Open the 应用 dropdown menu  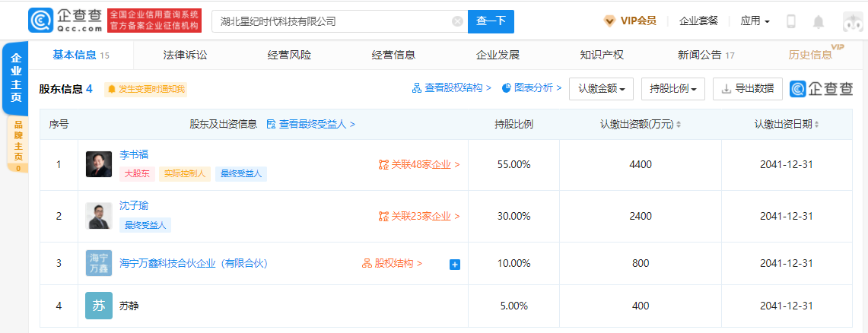755,21
